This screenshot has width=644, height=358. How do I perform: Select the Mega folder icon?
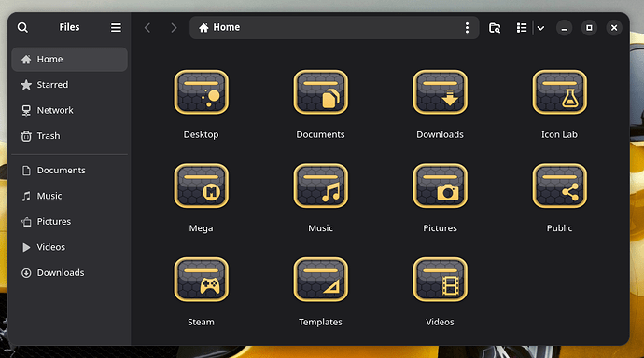(x=202, y=186)
